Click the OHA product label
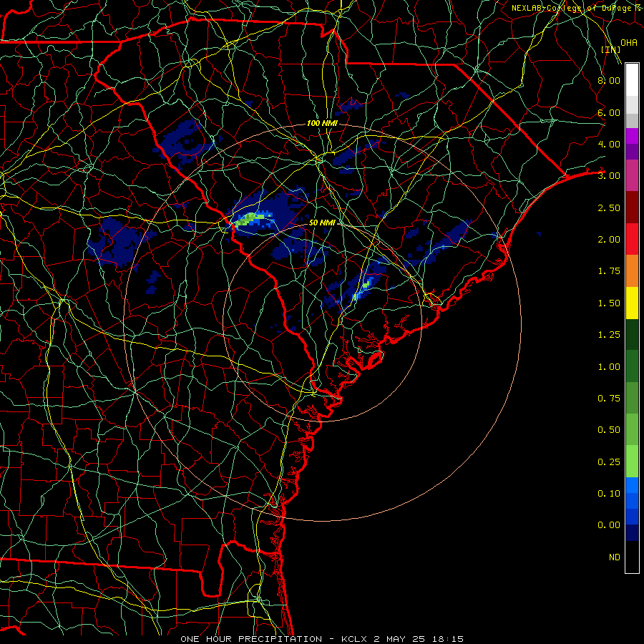 coord(629,42)
